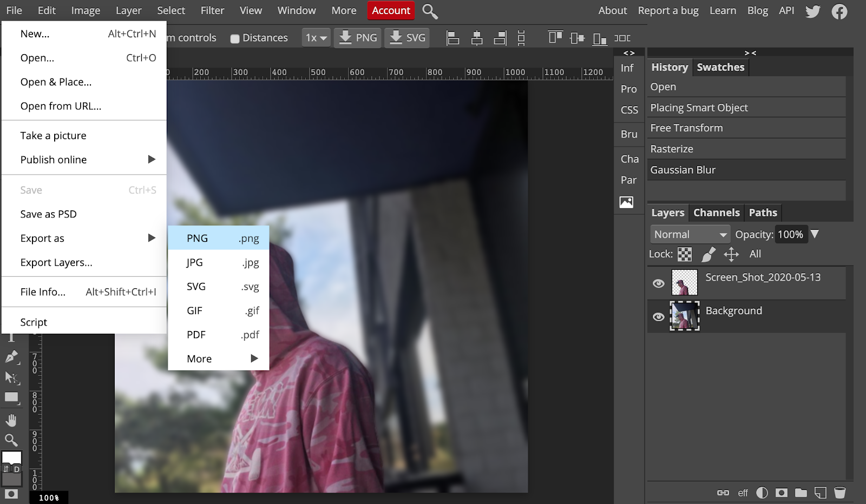Select the Pen tool

coord(11,357)
